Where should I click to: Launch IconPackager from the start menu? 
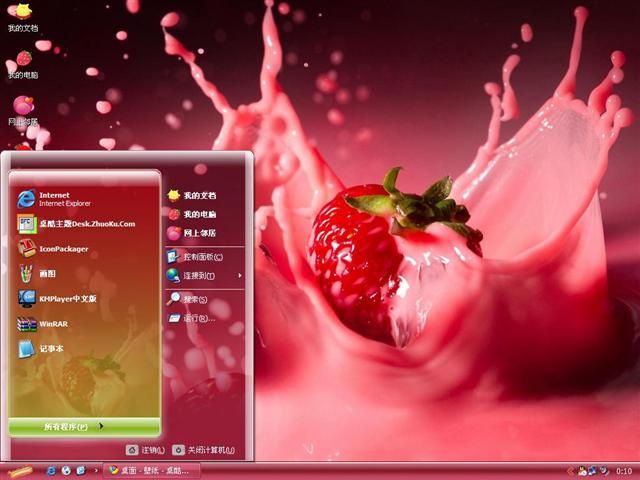84,249
